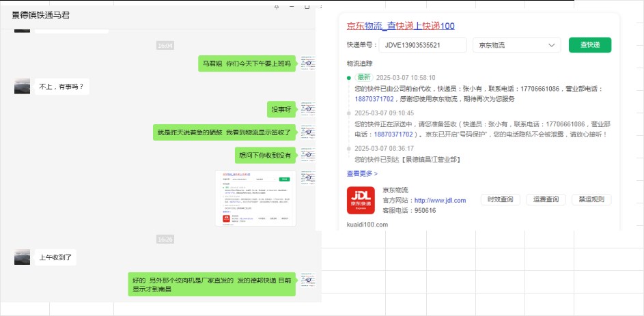Viewport: 644px width, 316px height.
Task: Click own avatar beside the sent screenshot image
Action: pos(308,178)
